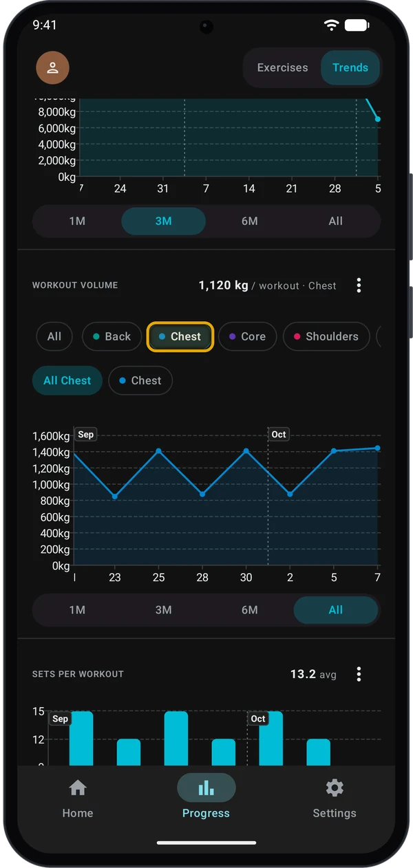
Task: Select All range under top chart
Action: [335, 221]
